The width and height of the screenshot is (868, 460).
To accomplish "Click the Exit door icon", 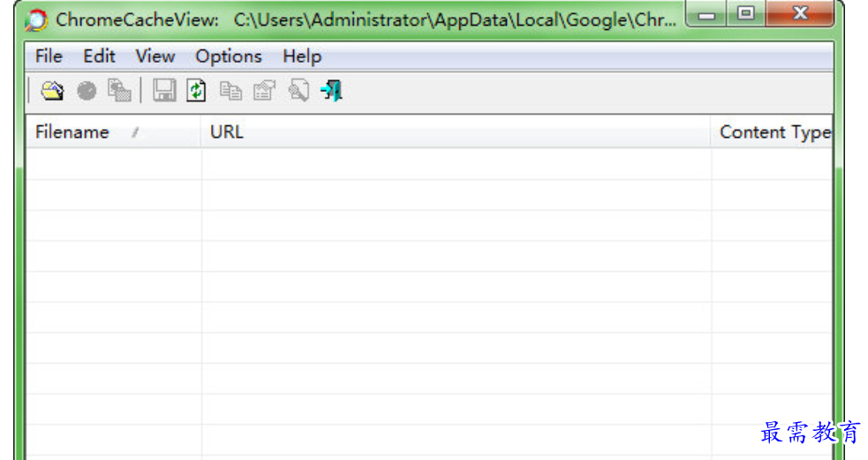I will click(x=332, y=91).
